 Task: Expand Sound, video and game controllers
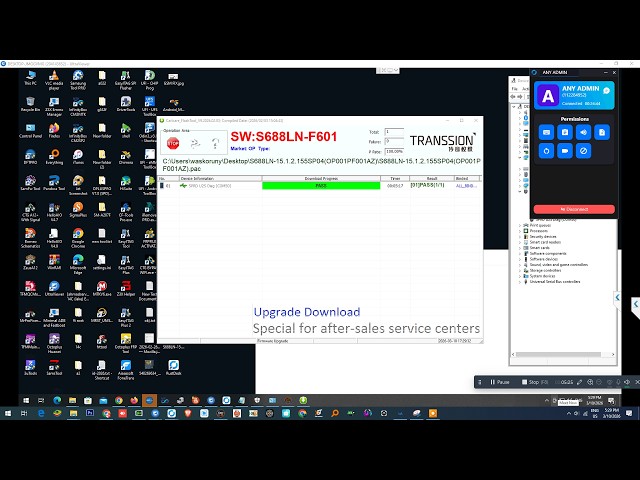(x=520, y=265)
